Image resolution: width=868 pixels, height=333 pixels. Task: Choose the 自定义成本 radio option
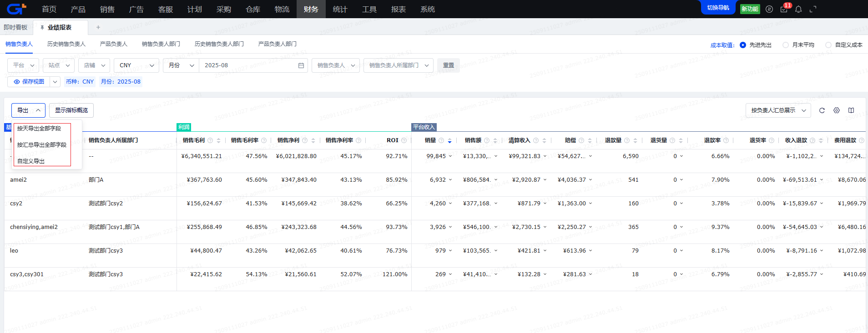828,45
